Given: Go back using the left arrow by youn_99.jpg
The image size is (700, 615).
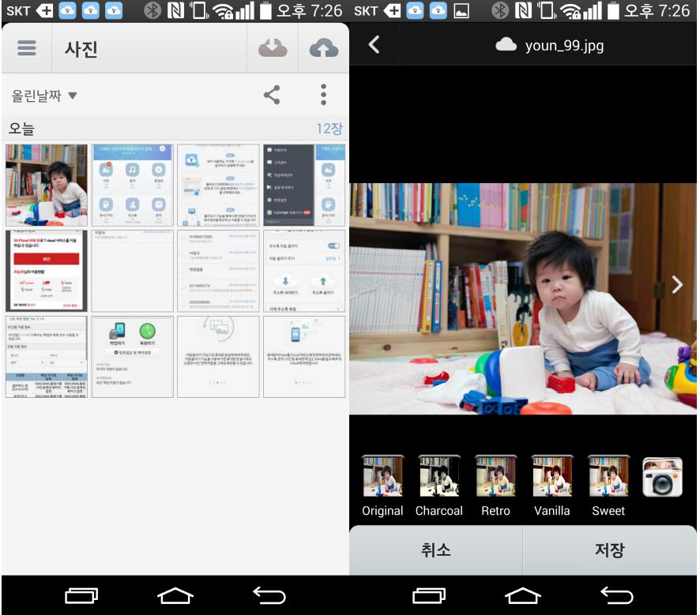Looking at the screenshot, I should (x=374, y=45).
